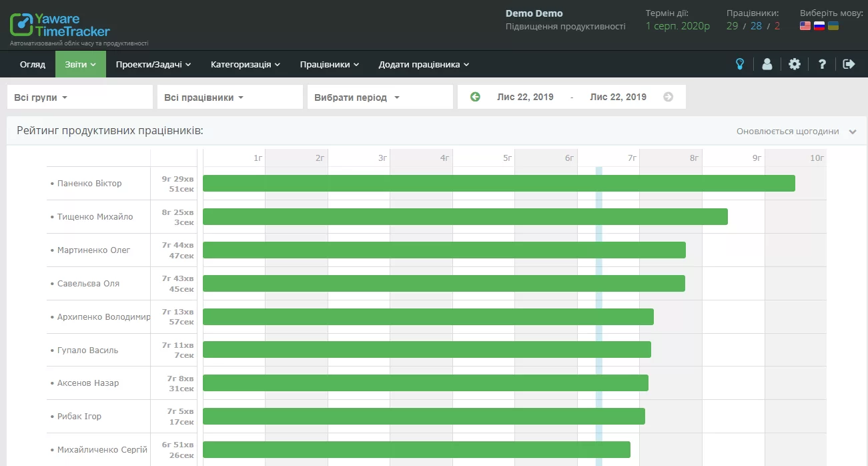Open the Огляд menu item
This screenshot has width=868, height=466.
pos(33,65)
